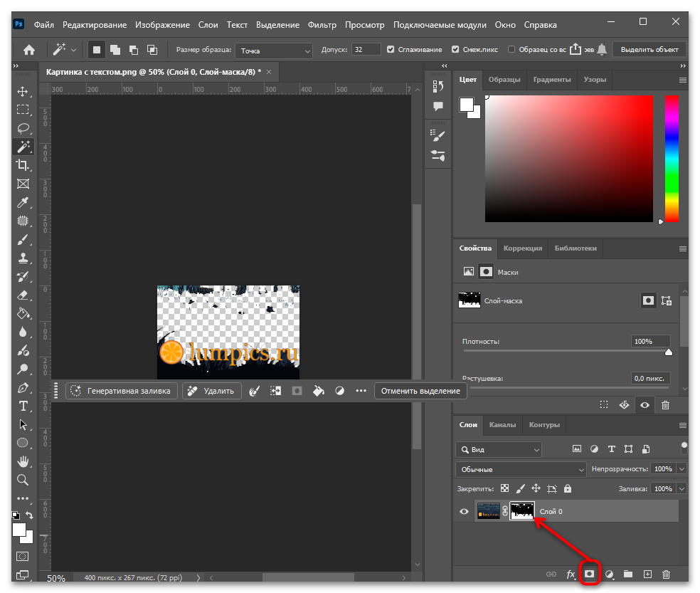Image resolution: width=700 pixels, height=593 pixels.
Task: Select the Move tool
Action: [23, 92]
